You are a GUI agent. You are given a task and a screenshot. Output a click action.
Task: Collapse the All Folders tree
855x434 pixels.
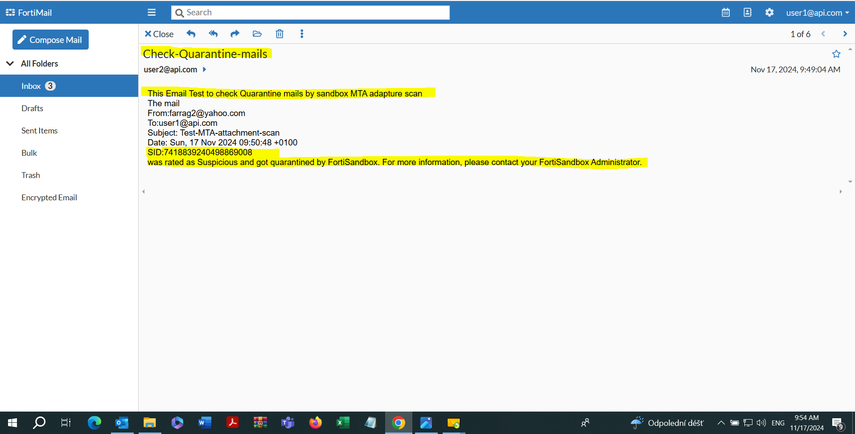(10, 63)
